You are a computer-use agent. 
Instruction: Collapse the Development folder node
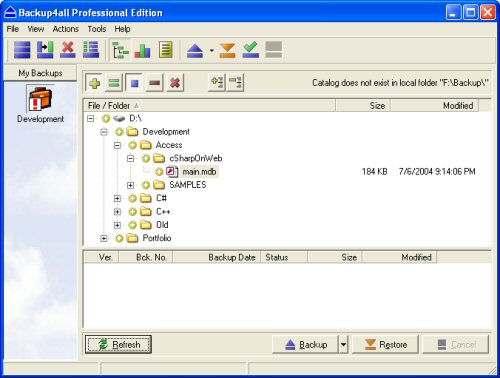pos(104,132)
